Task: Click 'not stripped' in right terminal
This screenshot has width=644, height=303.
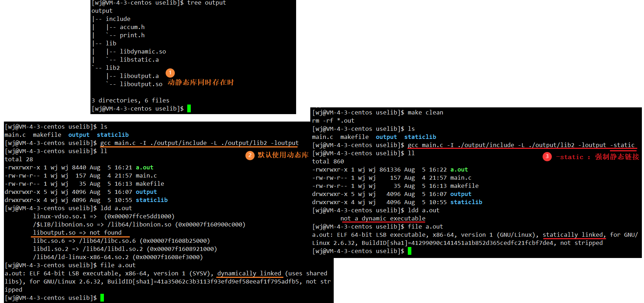Action: click(582, 243)
